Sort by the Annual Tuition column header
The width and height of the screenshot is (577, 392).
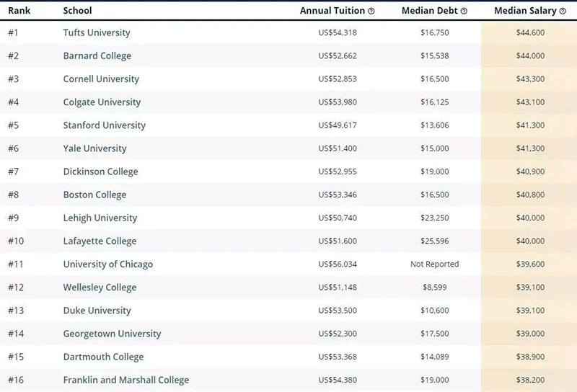coord(332,11)
